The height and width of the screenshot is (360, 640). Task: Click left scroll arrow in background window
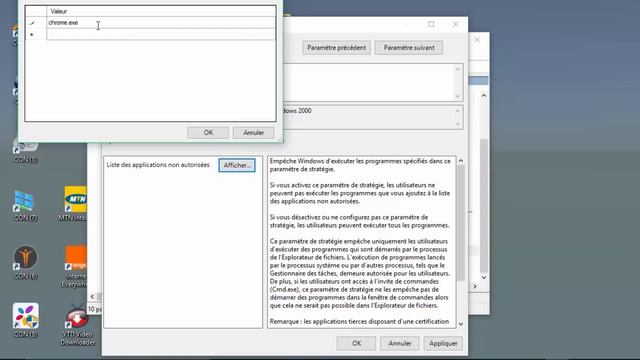(x=92, y=297)
